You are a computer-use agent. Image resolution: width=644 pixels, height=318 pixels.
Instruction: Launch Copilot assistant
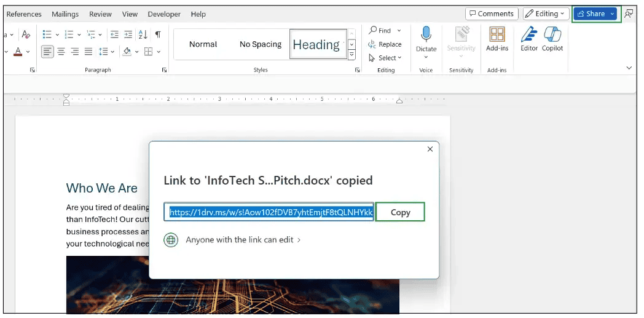[x=552, y=39]
